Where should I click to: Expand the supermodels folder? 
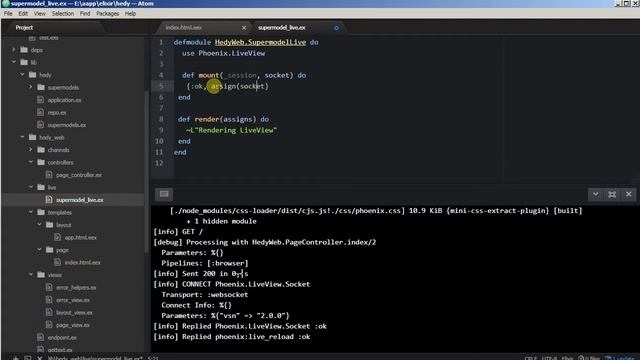click(x=31, y=87)
